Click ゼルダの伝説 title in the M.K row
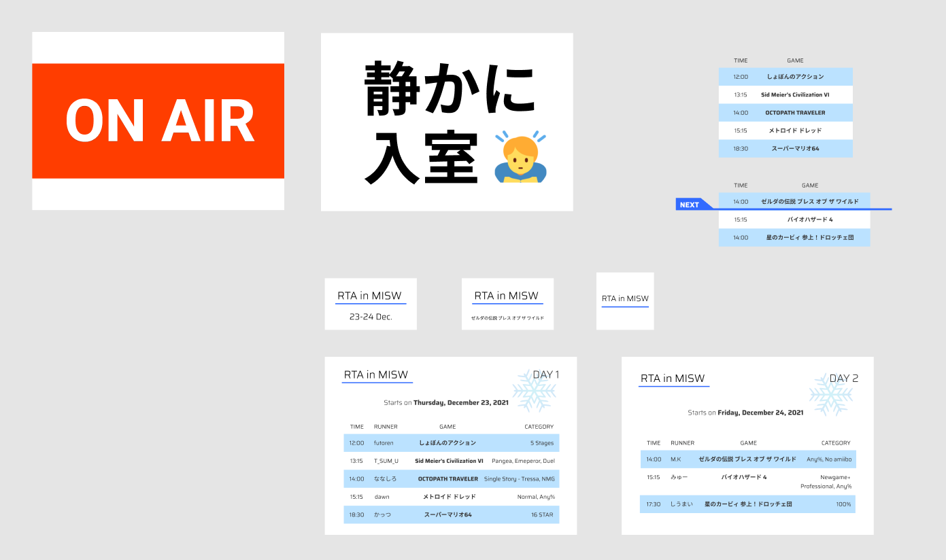This screenshot has width=946, height=560. pos(747,459)
